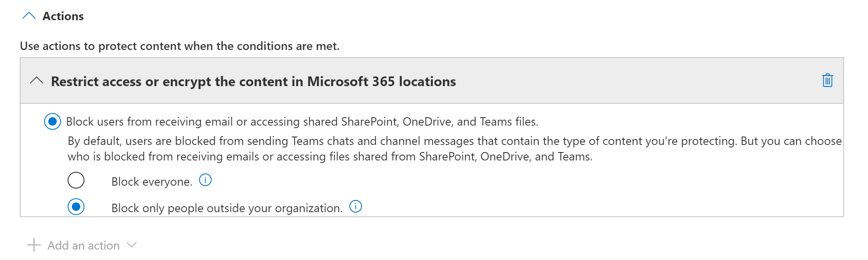Select the Block everyone radio button
868x260 pixels.
pos(76,180)
